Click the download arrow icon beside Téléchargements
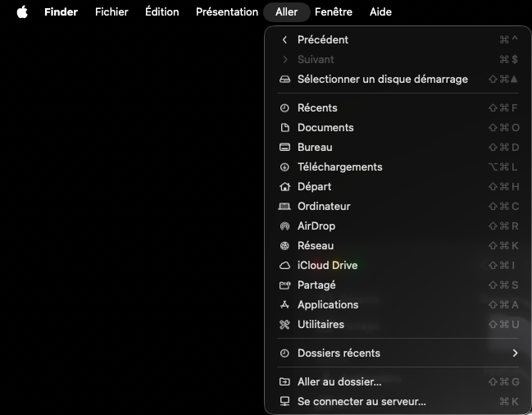The height and width of the screenshot is (415, 532). click(x=284, y=167)
